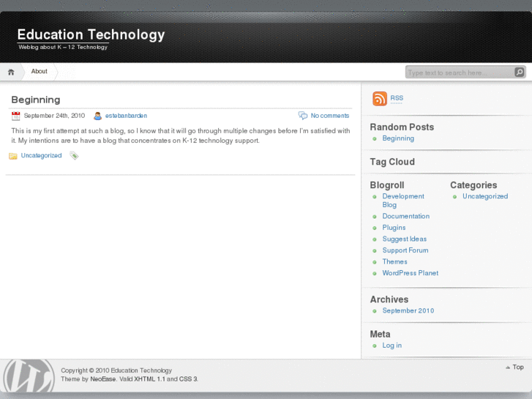The width and height of the screenshot is (532, 399).
Task: Click the 'Blogroll' heading
Action: pos(387,185)
